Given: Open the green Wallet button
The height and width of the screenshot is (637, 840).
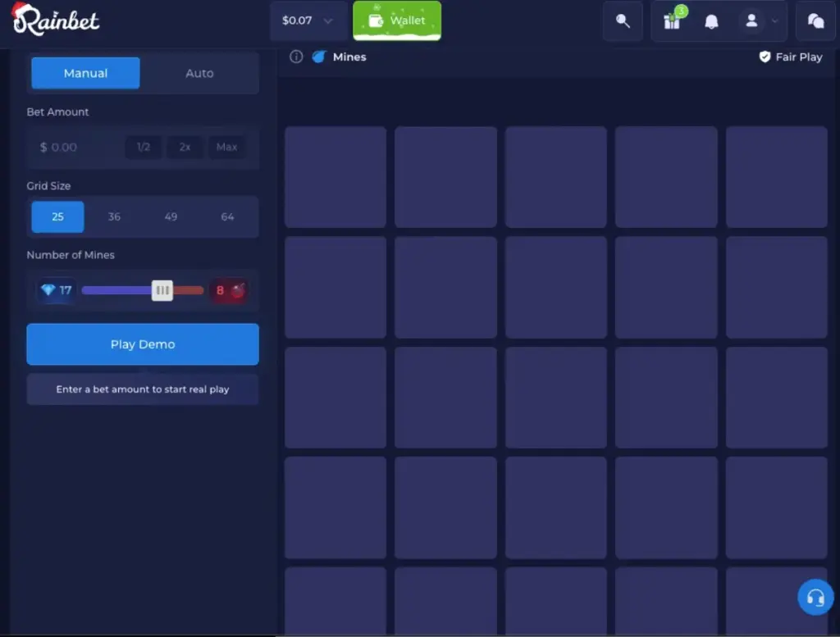Looking at the screenshot, I should pyautogui.click(x=397, y=20).
